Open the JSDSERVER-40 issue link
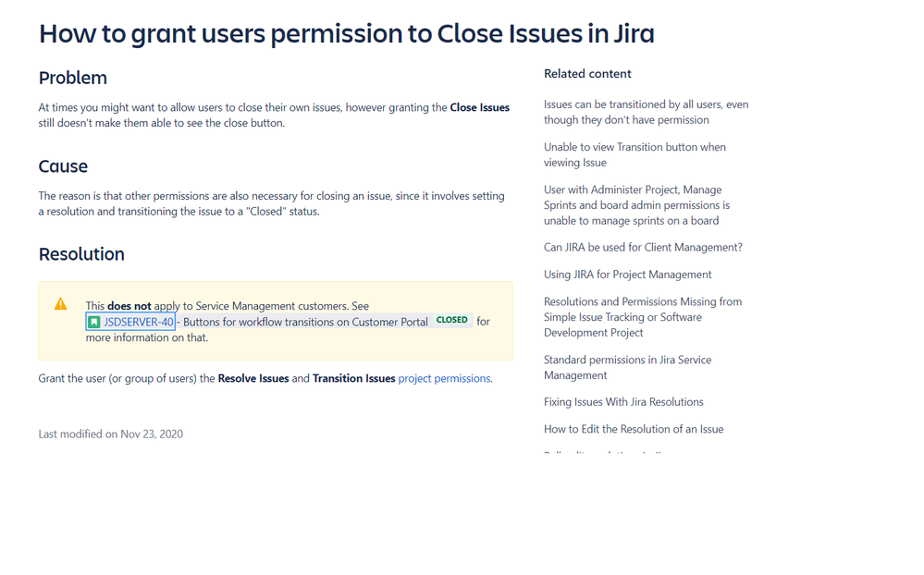Screen dimensions: 924x575 pos(139,322)
